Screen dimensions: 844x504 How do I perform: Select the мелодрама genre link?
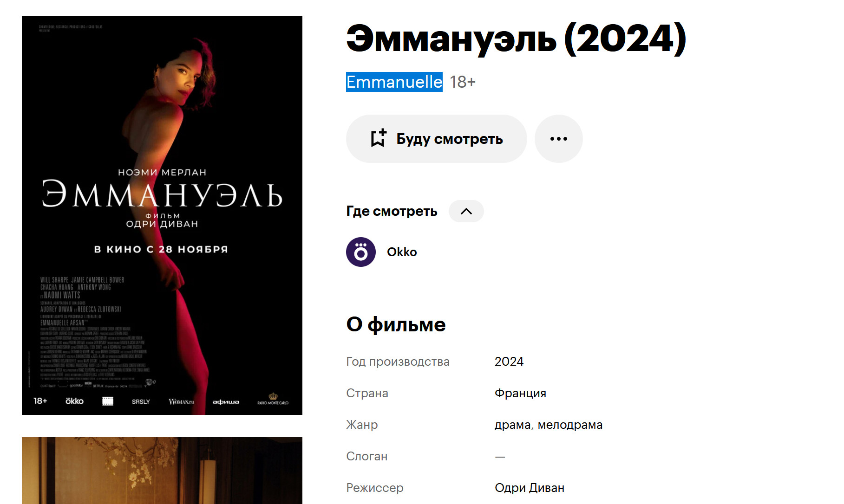[x=570, y=425]
